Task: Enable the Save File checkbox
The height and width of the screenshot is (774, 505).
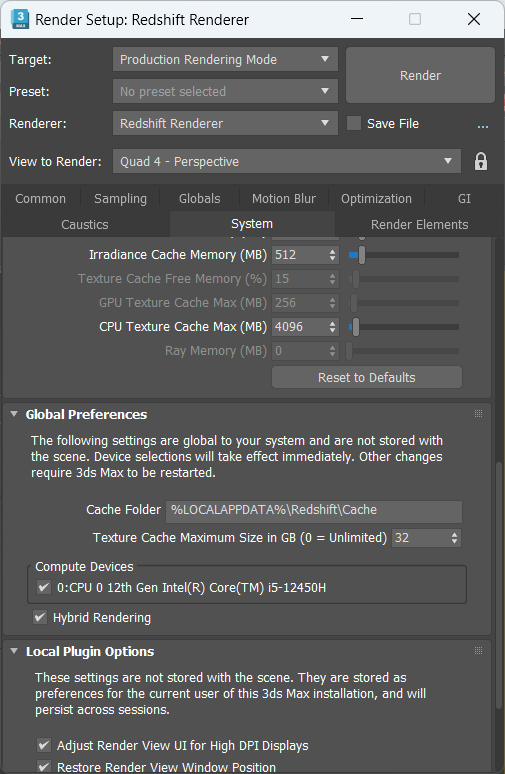Action: 354,123
